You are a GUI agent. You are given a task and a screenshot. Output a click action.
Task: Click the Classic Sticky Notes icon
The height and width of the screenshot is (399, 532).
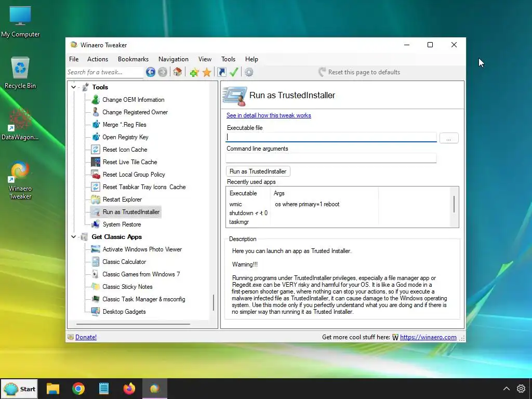coord(96,287)
